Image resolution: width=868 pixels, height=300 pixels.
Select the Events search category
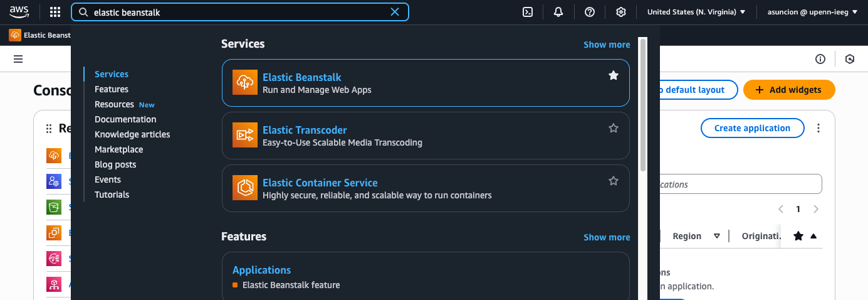pyautogui.click(x=108, y=179)
